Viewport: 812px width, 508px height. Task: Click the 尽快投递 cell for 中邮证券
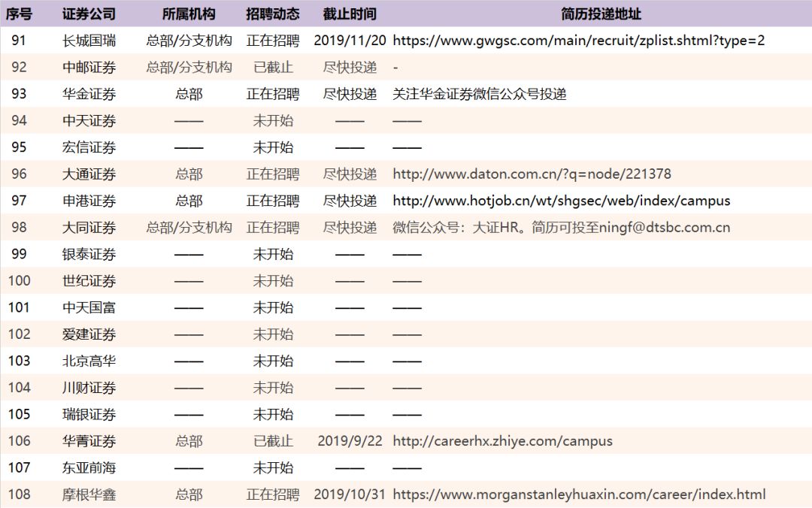click(350, 68)
